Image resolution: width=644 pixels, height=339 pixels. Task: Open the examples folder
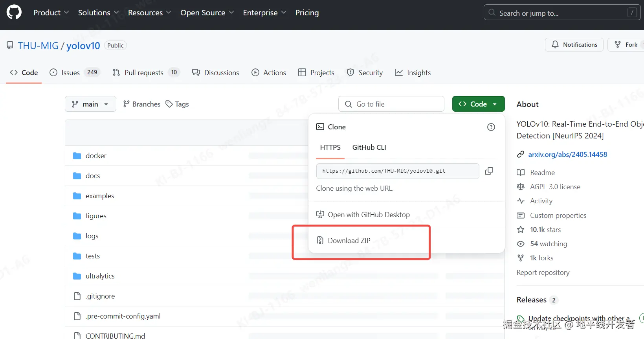click(100, 196)
